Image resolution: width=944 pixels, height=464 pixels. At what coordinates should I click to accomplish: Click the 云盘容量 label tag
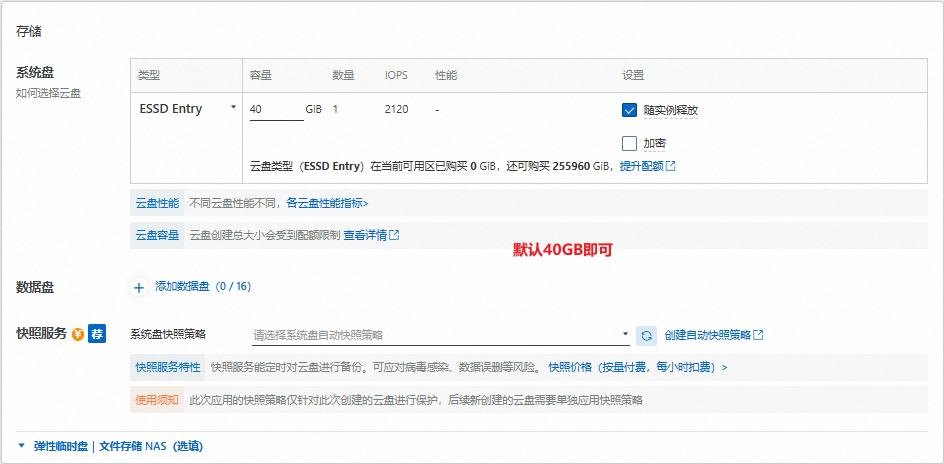click(x=158, y=235)
